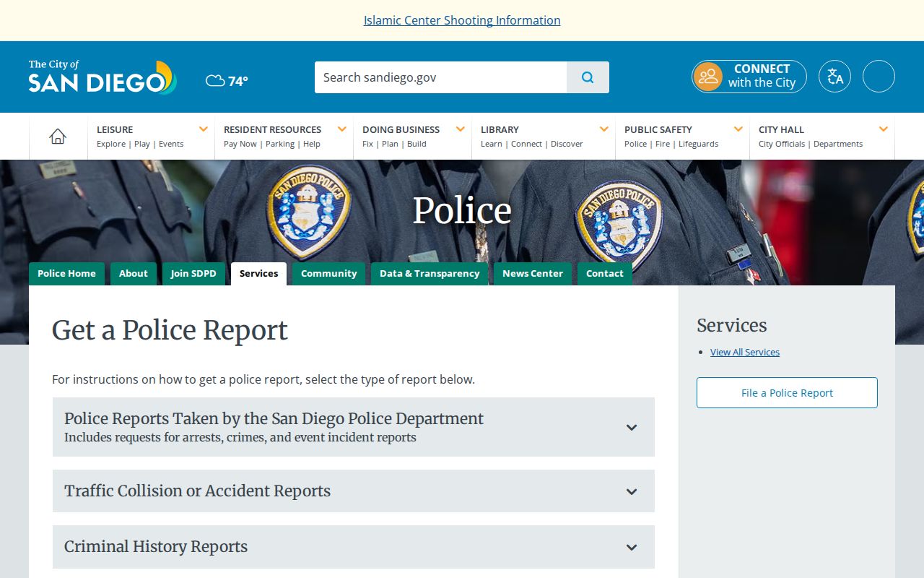The width and height of the screenshot is (924, 578).
Task: Click the Connect with the City people icon
Action: click(708, 77)
